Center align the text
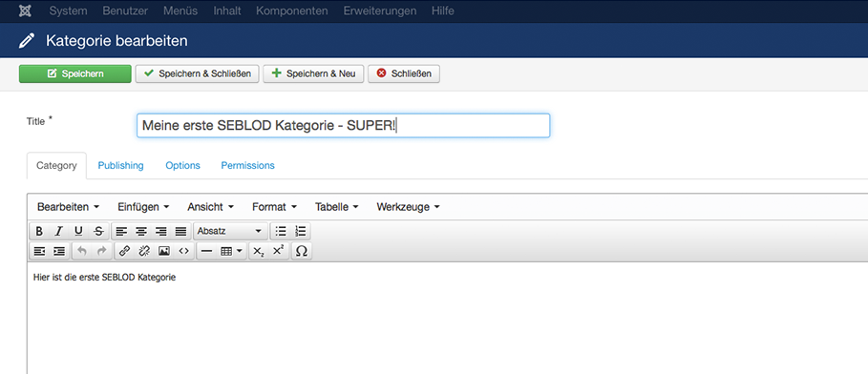Viewport: 868px width, 374px height. (141, 231)
